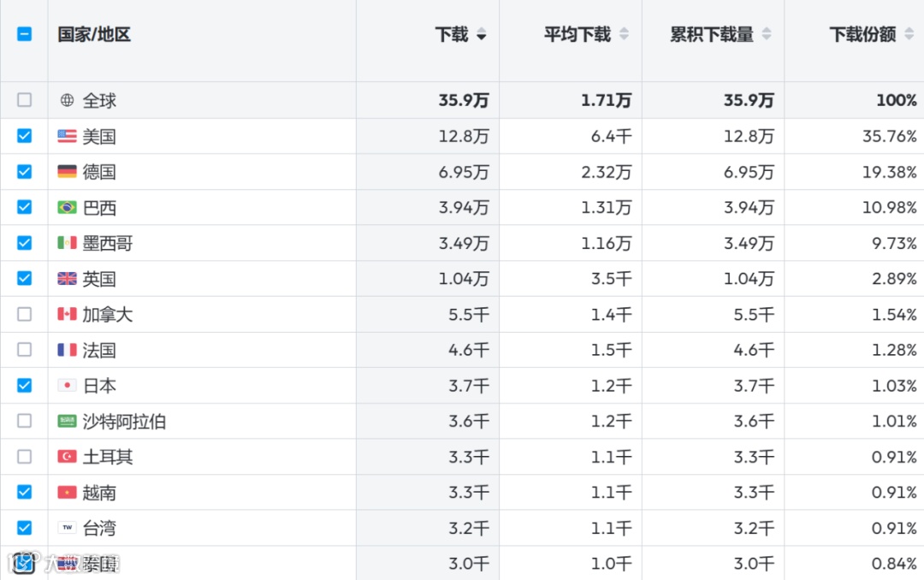
Task: Check the 全球 row checkbox
Action: pyautogui.click(x=24, y=100)
